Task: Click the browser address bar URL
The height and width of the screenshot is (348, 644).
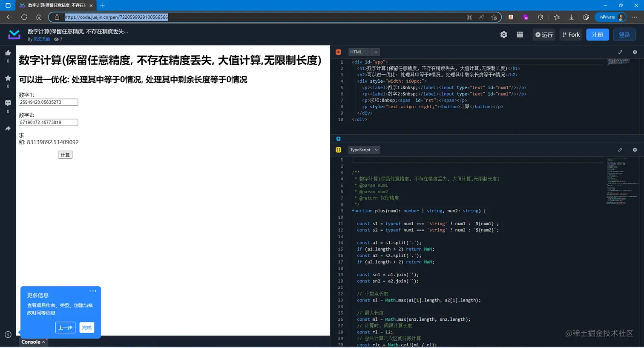Action: pos(116,17)
